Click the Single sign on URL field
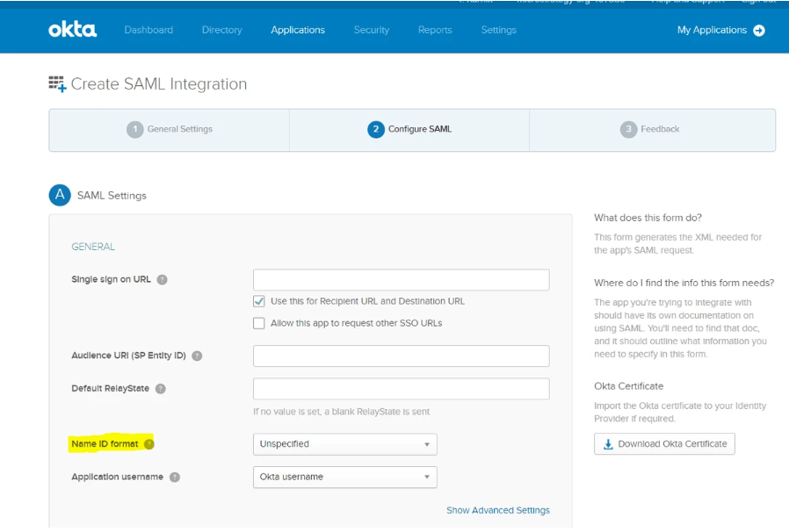789x532 pixels. click(x=401, y=280)
